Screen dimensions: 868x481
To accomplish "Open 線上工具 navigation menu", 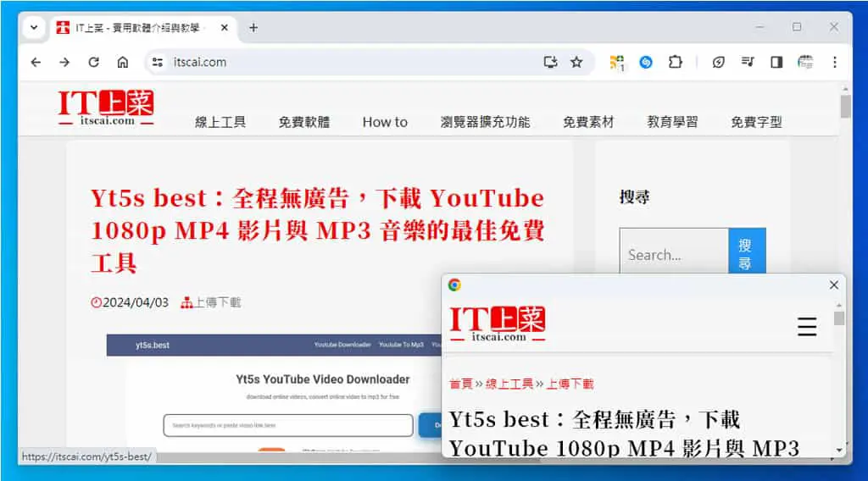I will pos(220,122).
